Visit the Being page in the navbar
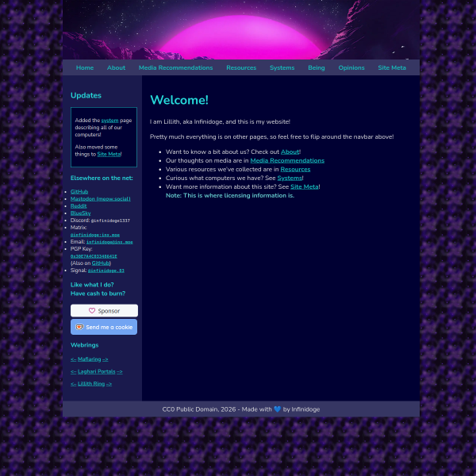Screen dimensions: 476x476 point(317,67)
